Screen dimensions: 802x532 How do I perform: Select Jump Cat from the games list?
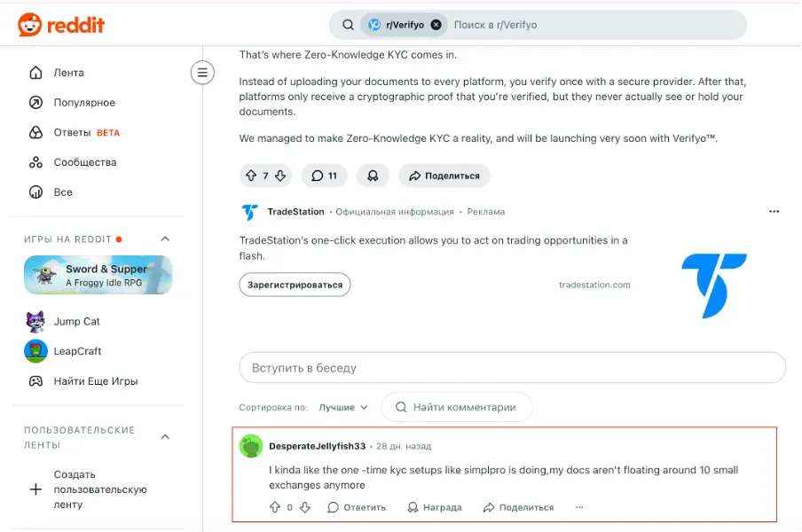click(77, 321)
